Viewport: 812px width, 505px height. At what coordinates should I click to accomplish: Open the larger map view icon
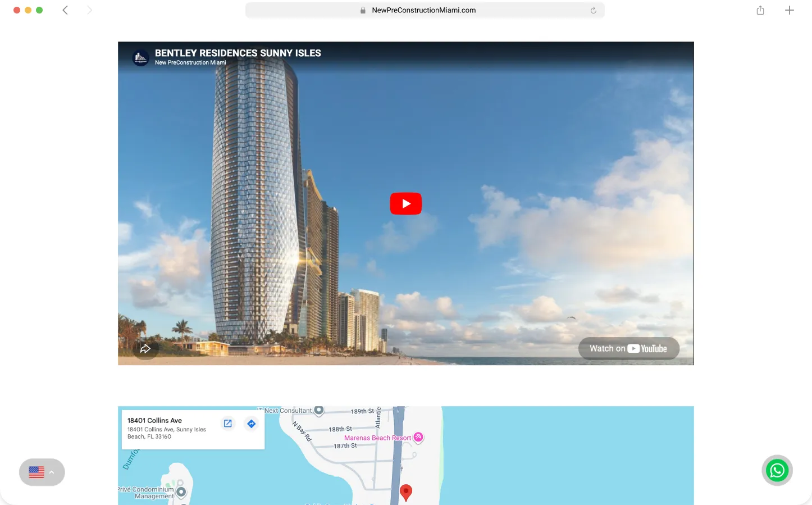[x=228, y=424]
